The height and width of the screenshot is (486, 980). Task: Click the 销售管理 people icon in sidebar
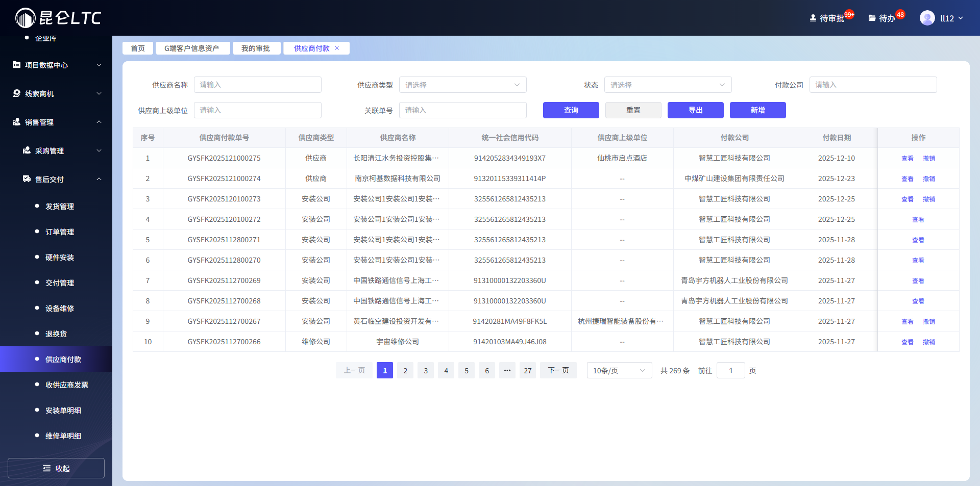coord(15,122)
